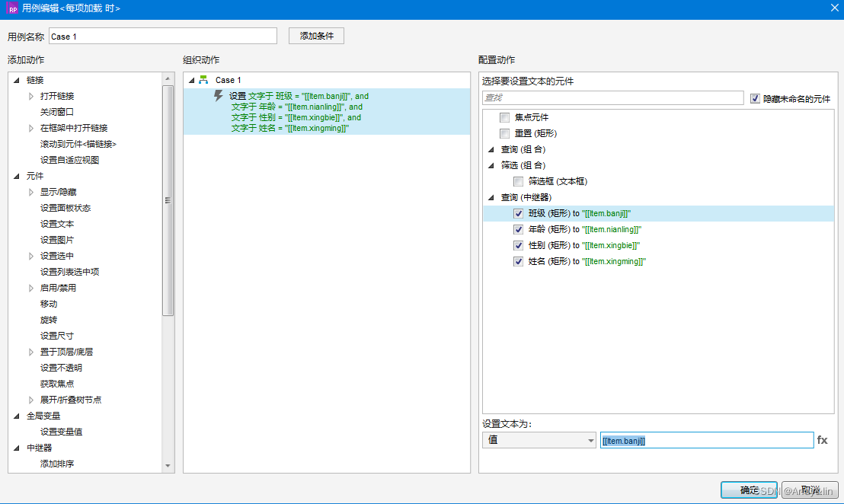The height and width of the screenshot is (504, 844).
Task: Click the 取消 button
Action: tap(810, 490)
